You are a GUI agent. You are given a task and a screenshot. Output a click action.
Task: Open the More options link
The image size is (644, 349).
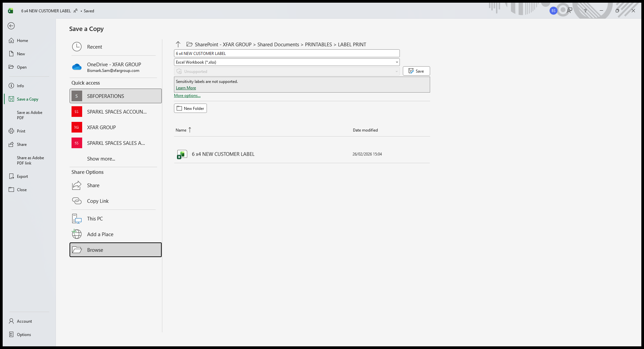click(187, 96)
